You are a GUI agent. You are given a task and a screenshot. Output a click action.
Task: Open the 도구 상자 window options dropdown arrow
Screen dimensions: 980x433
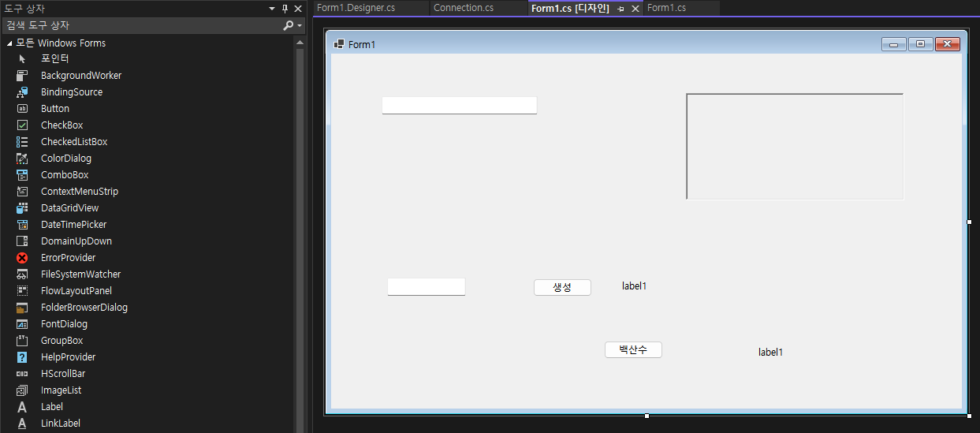coord(272,9)
